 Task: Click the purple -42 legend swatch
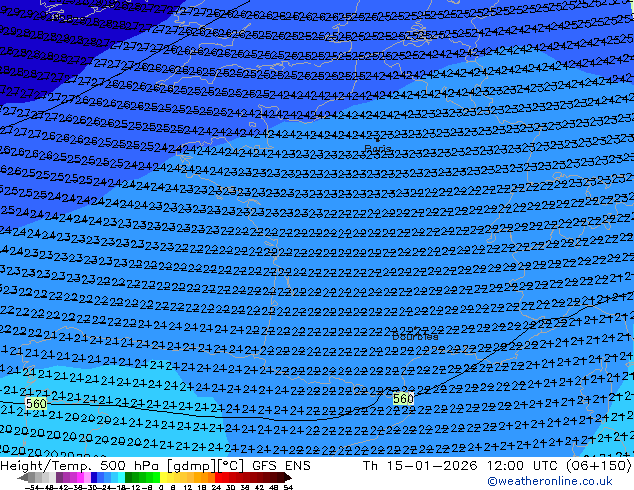[x=59, y=477]
